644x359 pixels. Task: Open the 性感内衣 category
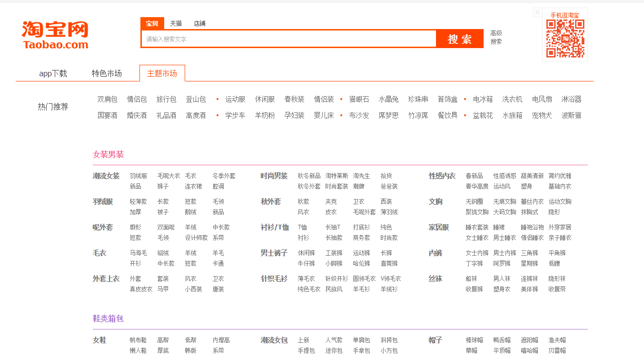(x=442, y=176)
